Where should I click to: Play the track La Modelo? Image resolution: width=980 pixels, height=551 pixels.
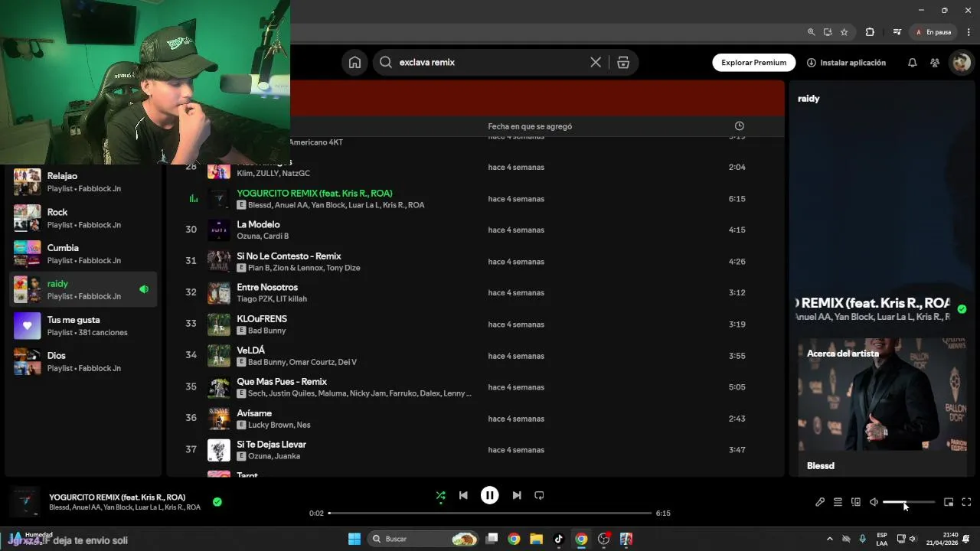point(258,224)
